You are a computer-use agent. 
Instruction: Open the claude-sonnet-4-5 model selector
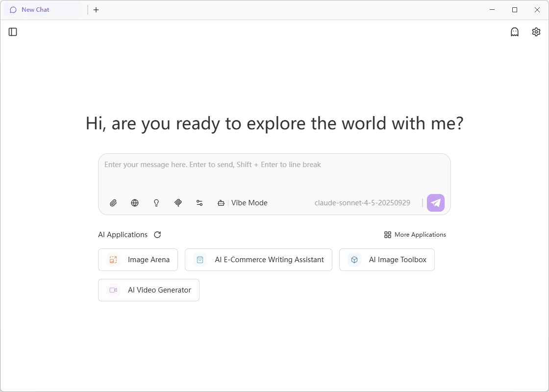pos(362,203)
